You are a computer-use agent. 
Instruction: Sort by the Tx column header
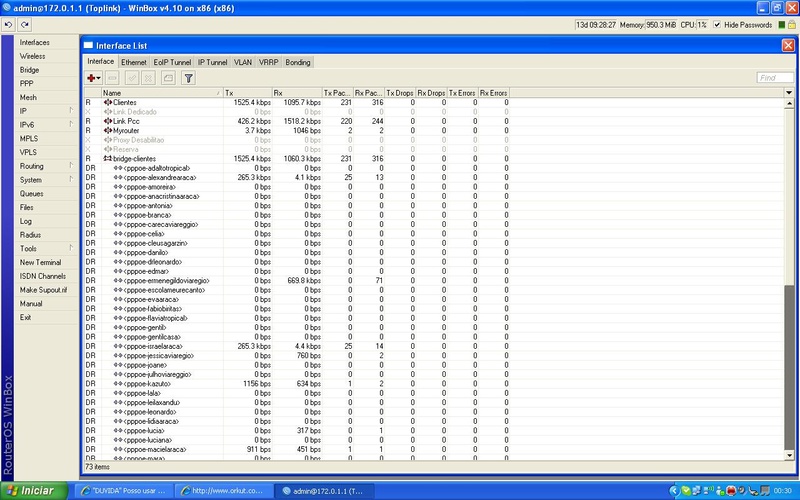coord(247,93)
